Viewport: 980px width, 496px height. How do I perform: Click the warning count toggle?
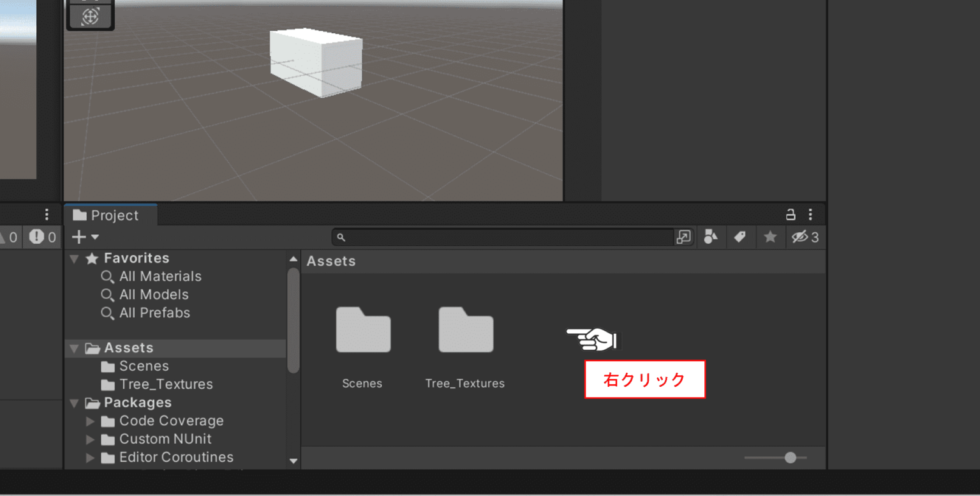[10, 237]
